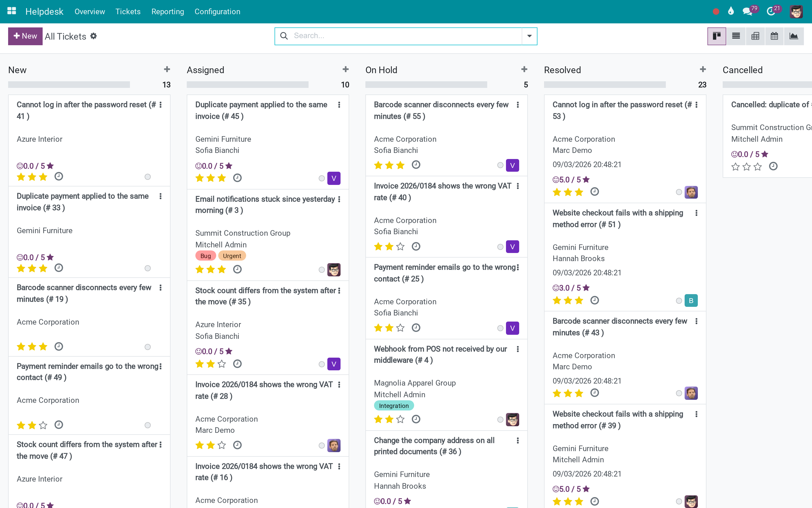The image size is (812, 508).
Task: Click B assignee avatar on ticket #51
Action: [691, 300]
